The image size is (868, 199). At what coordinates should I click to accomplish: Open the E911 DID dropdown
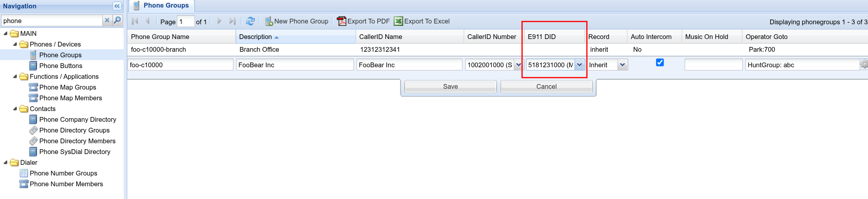coord(579,65)
